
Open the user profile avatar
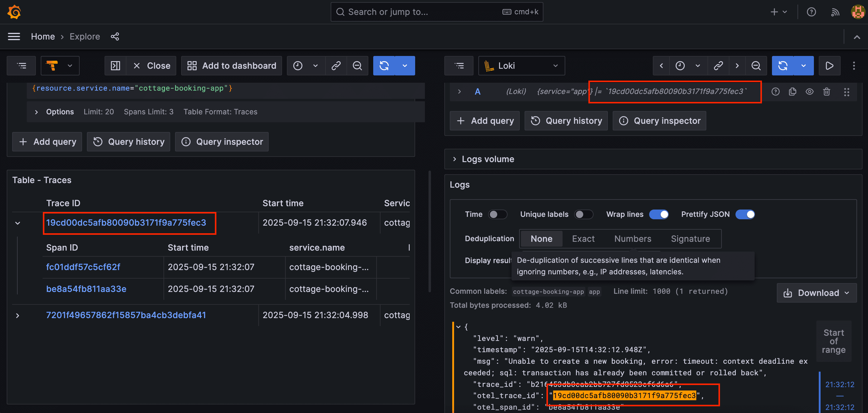click(x=858, y=12)
